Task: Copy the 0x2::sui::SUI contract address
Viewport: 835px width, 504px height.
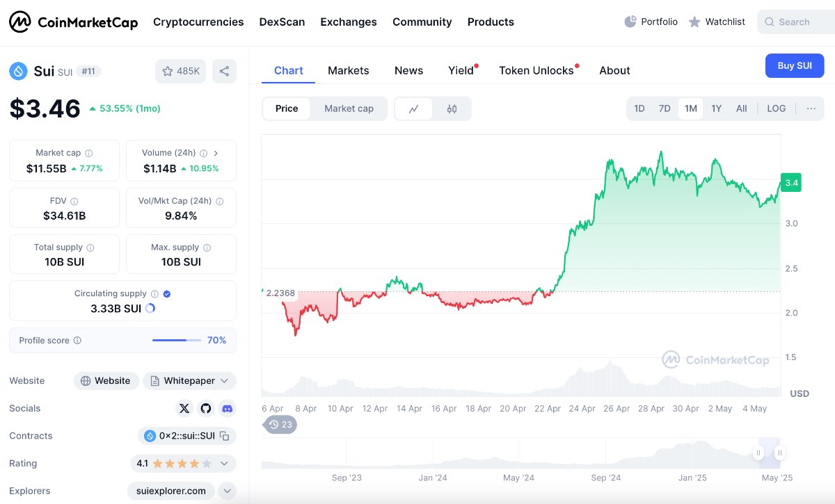Action: [224, 436]
